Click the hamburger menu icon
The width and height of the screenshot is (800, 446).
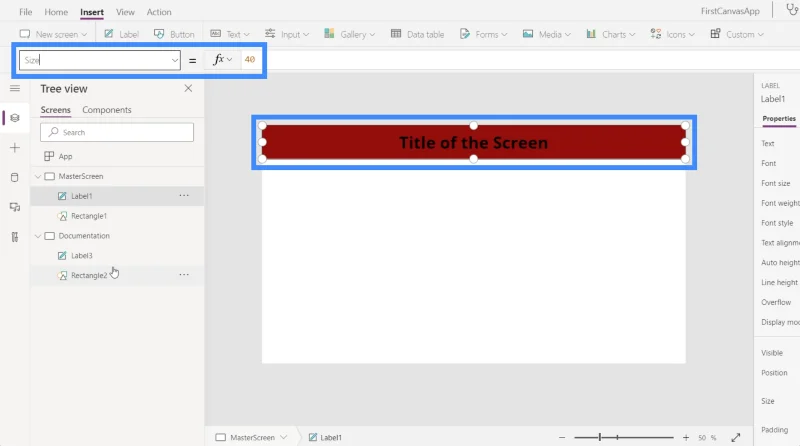15,88
